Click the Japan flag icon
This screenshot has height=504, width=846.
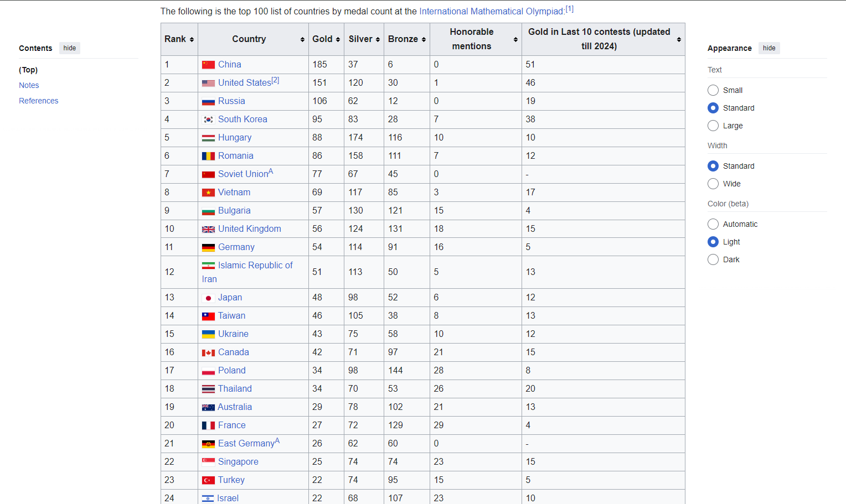pos(208,298)
